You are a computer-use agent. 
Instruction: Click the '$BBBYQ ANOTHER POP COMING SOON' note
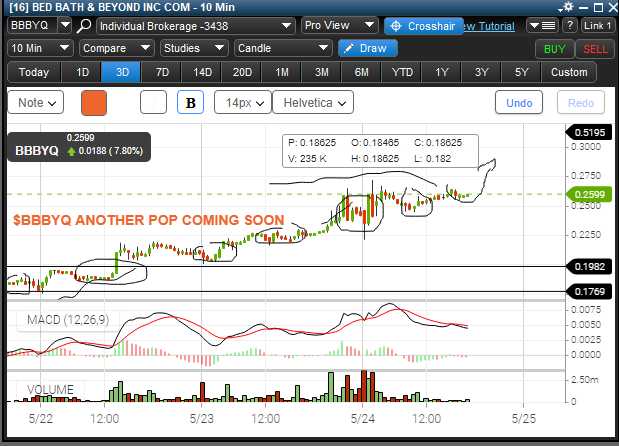[149, 220]
